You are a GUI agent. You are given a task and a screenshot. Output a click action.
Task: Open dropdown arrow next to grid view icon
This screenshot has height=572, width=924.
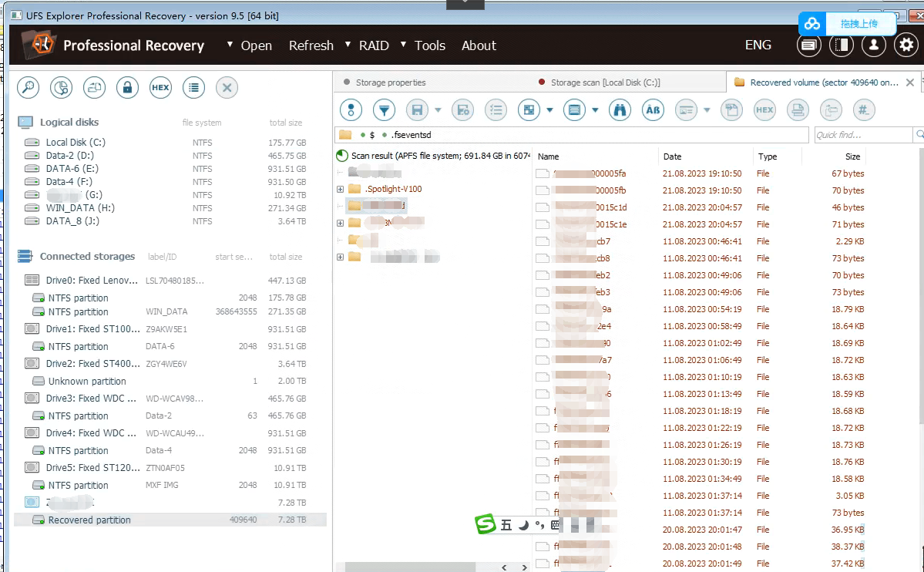[549, 110]
